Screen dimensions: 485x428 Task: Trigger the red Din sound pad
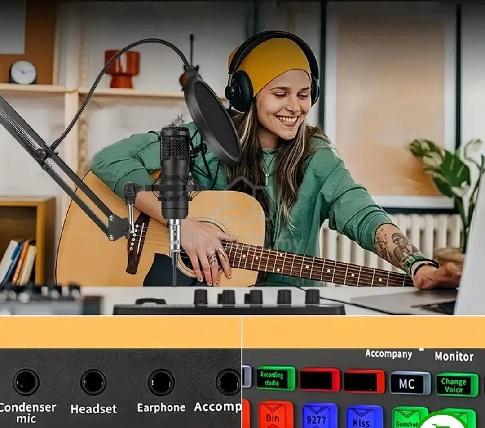275,415
